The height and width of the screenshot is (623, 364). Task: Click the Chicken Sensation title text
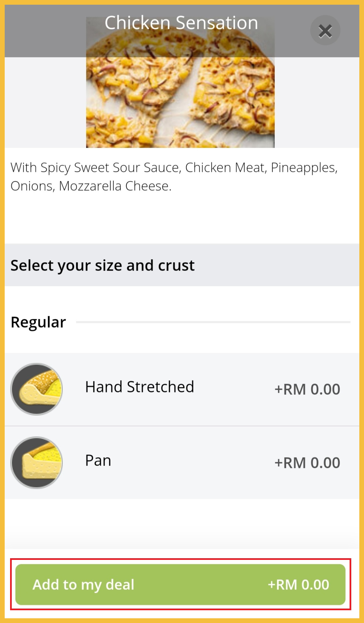(x=181, y=23)
